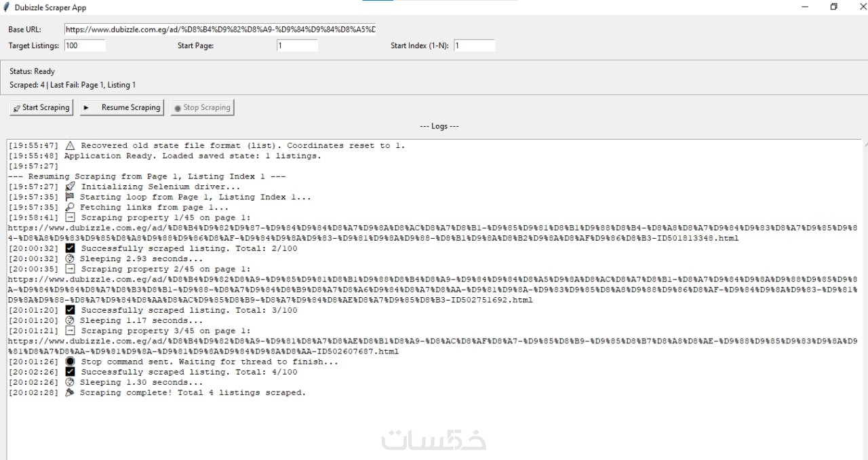Click the checkmark icon beside Total: 4/100
The image size is (868, 460).
click(x=70, y=372)
